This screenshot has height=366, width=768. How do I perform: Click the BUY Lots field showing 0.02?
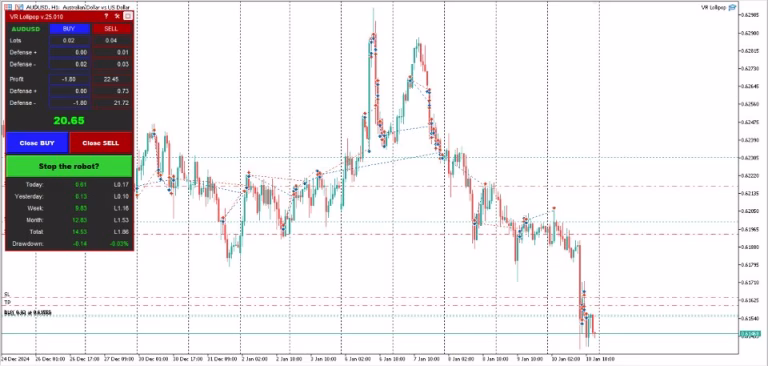[x=69, y=41]
